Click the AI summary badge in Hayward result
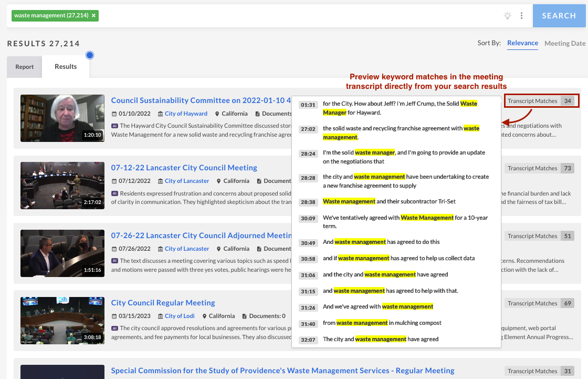This screenshot has width=588, height=379. coord(115,126)
